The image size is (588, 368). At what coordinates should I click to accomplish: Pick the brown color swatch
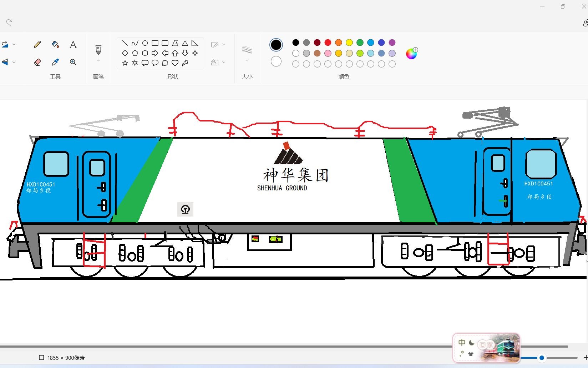[317, 53]
